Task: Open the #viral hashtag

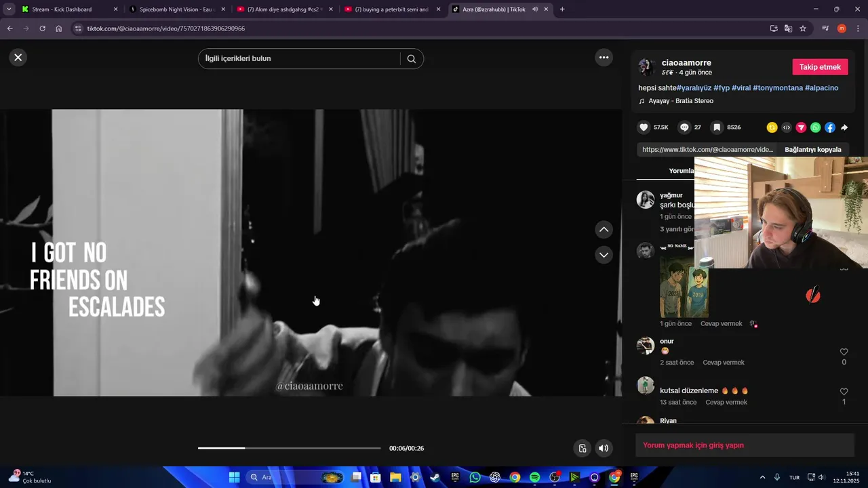Action: (x=741, y=88)
